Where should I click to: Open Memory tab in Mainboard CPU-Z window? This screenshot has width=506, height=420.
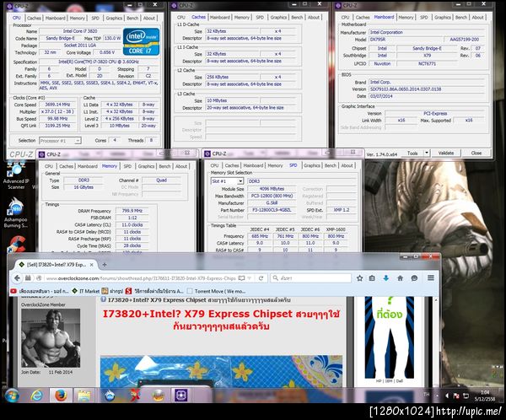pos(406,18)
